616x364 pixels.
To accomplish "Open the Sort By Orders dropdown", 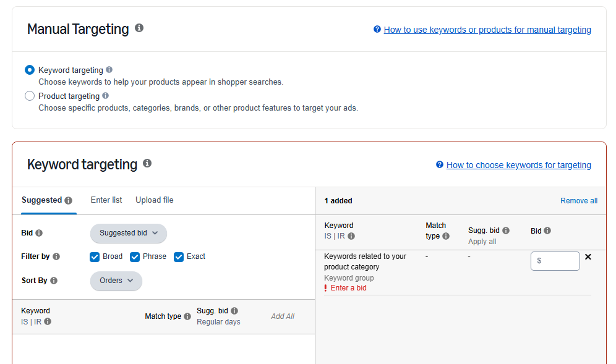I will point(116,281).
